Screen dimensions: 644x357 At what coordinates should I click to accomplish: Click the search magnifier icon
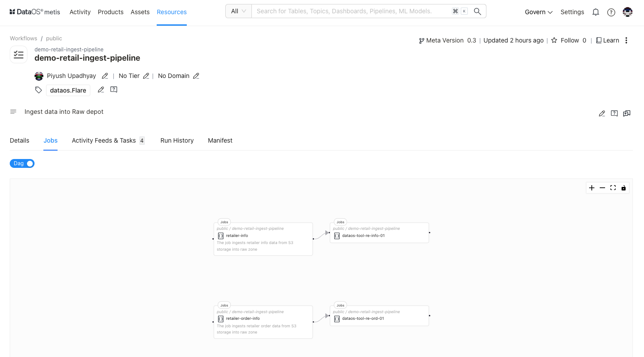[x=477, y=12]
